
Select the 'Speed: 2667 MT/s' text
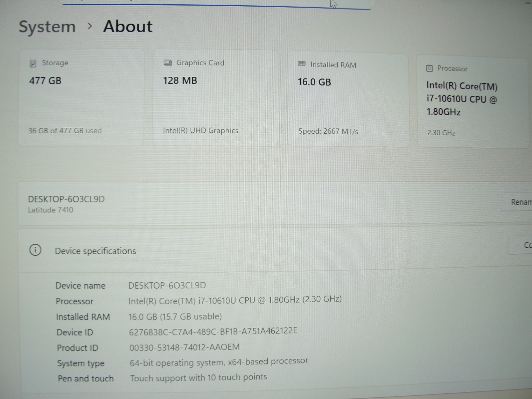pyautogui.click(x=328, y=131)
